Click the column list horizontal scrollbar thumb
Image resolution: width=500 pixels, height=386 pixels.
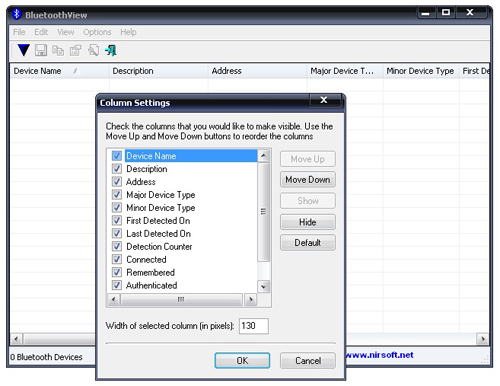coord(181,299)
